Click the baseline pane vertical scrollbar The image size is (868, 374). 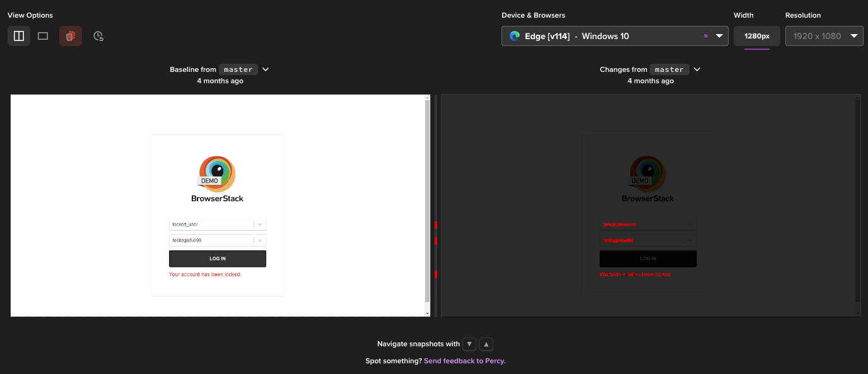pos(427,202)
